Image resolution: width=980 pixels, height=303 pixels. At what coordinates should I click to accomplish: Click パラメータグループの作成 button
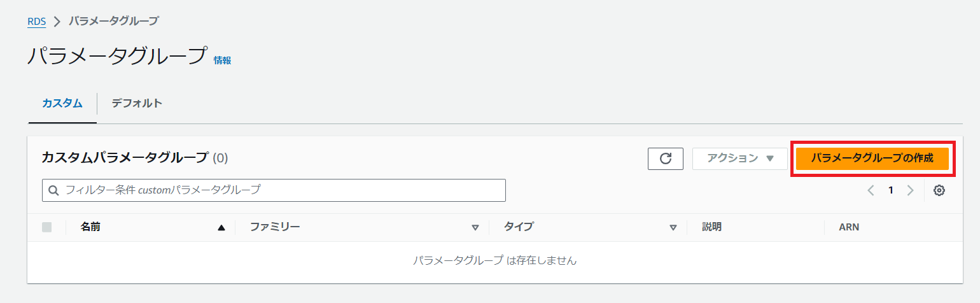(872, 159)
